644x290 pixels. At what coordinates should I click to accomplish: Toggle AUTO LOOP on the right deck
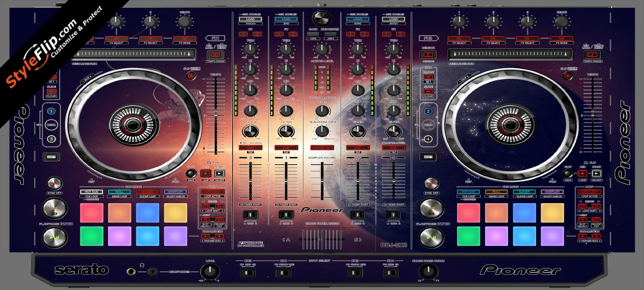[x=589, y=192]
